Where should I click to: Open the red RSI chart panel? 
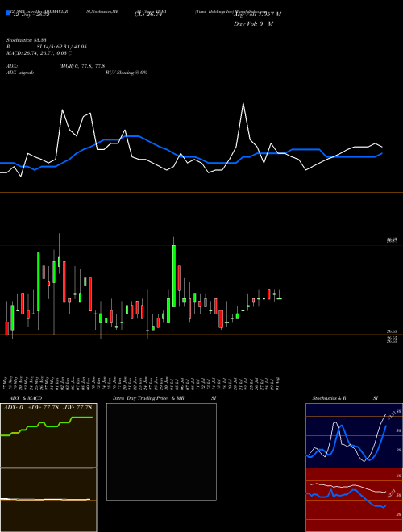[354, 500]
